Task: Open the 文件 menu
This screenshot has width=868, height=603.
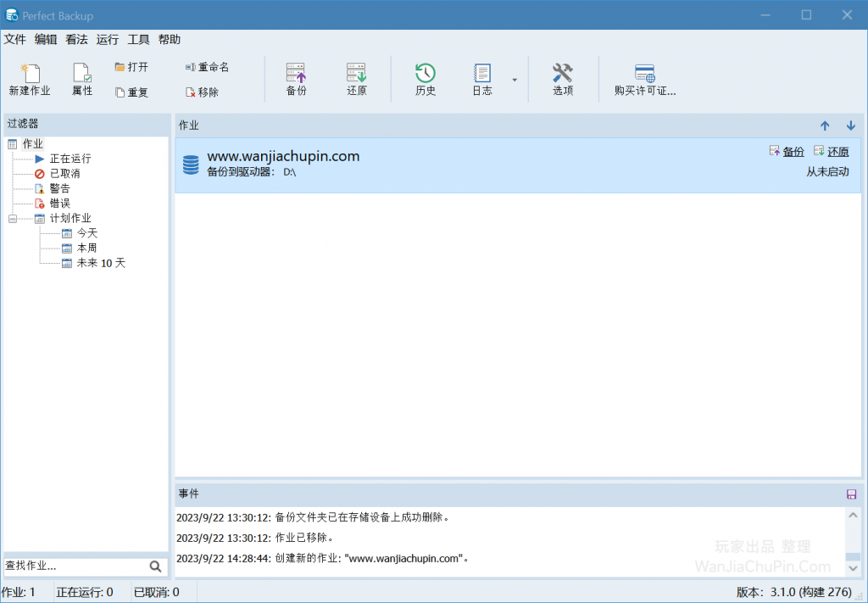Action: pos(15,39)
